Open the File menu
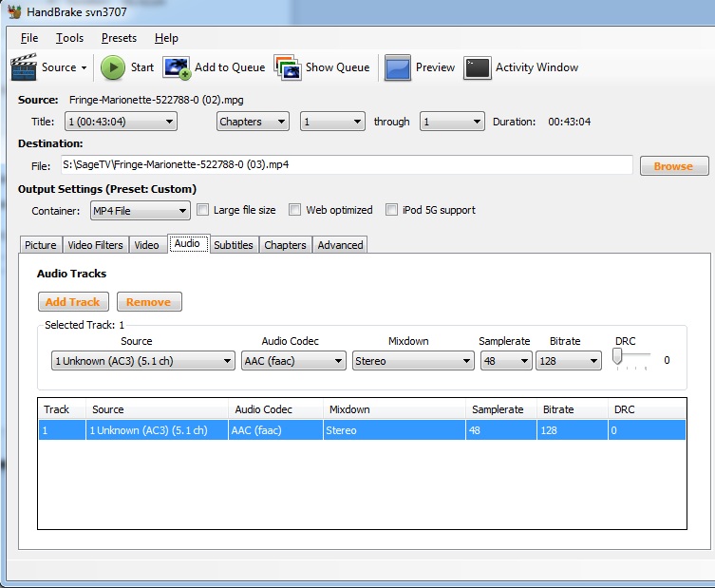Image resolution: width=715 pixels, height=588 pixels. [29, 38]
